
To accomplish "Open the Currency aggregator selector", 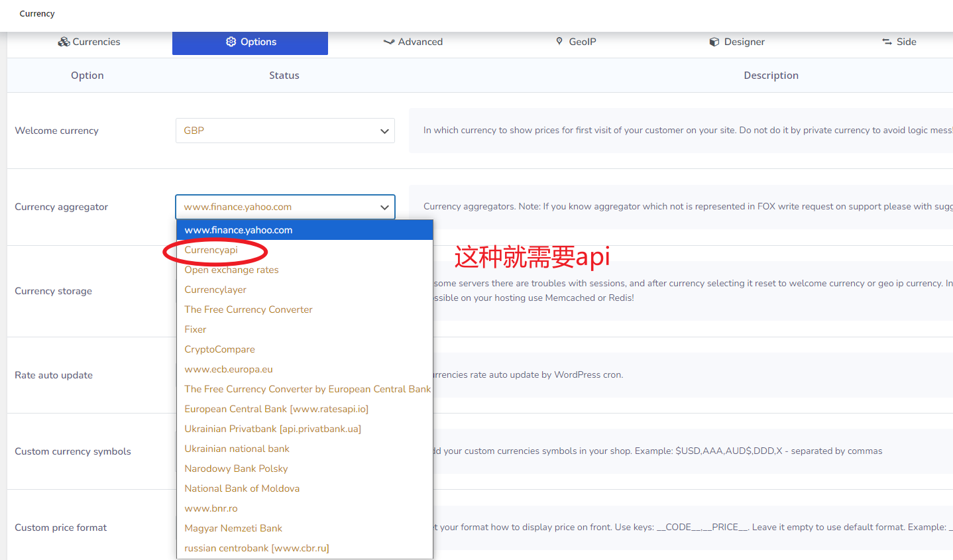I will (x=285, y=207).
